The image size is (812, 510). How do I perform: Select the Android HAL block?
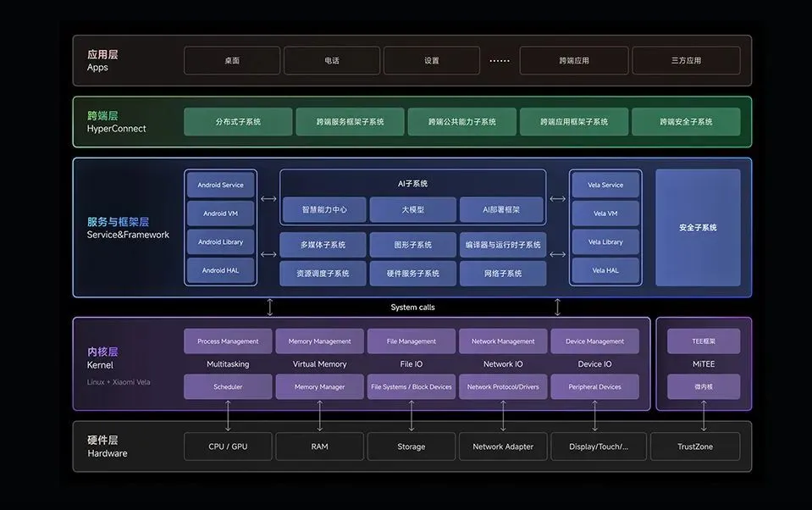pos(220,270)
